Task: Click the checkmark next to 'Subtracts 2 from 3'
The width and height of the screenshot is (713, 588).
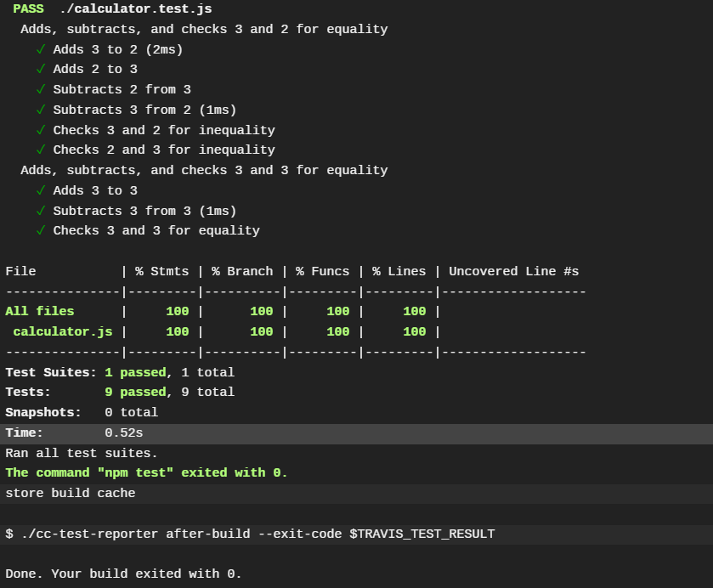Action: click(40, 89)
